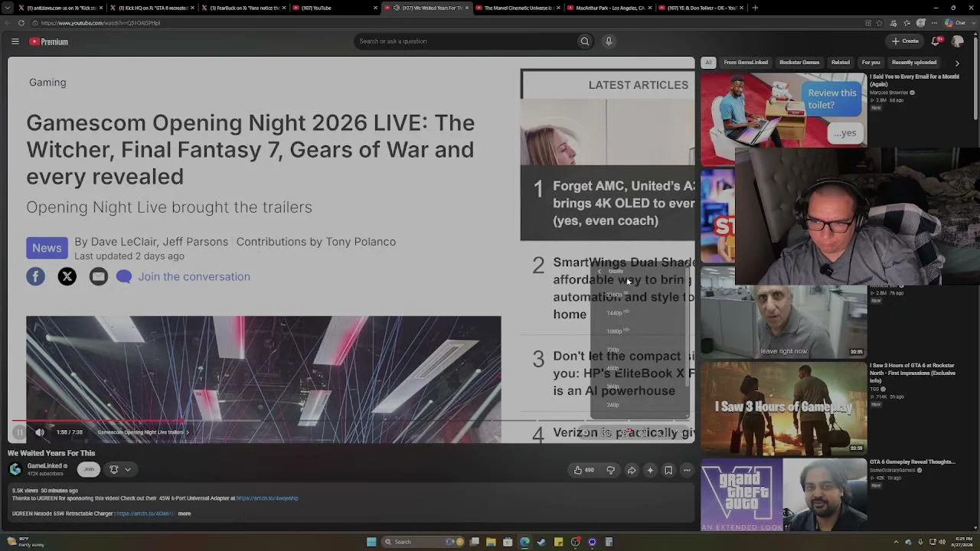Viewport: 980px width, 551px height.
Task: Click the Create button
Action: [905, 41]
